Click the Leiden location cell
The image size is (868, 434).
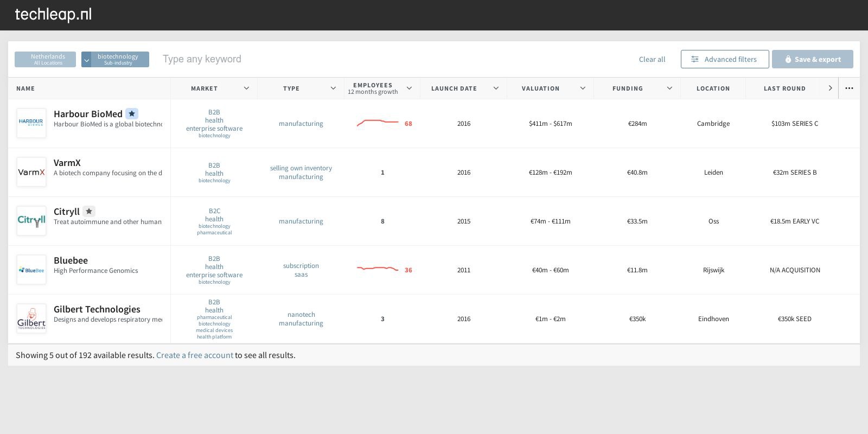click(713, 173)
